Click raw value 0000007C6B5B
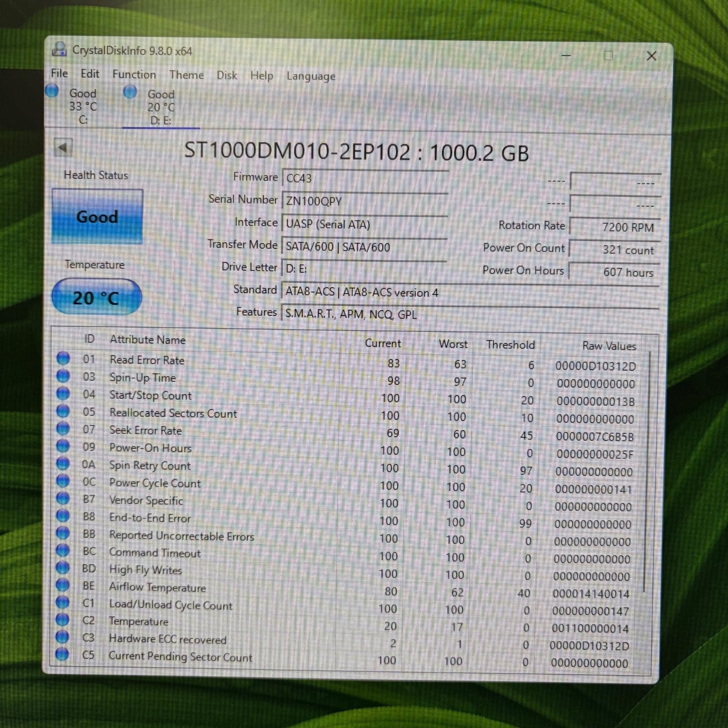The image size is (728, 728). (595, 436)
